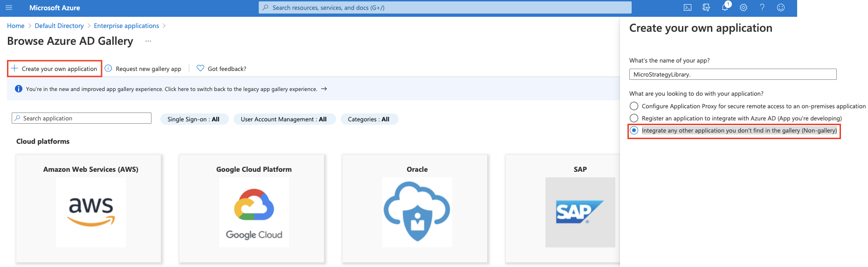Viewport: 868px width, 267px height.
Task: Click the app name text field
Action: point(732,74)
